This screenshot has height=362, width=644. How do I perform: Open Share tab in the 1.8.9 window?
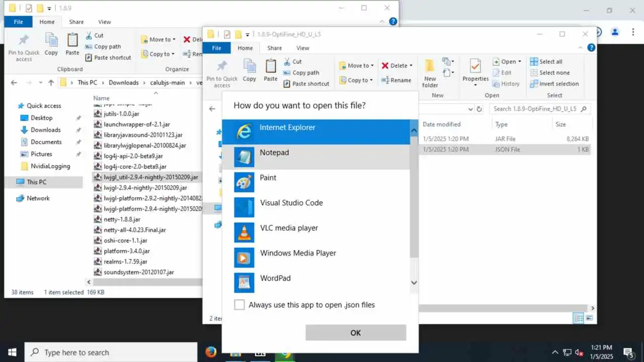(x=76, y=22)
